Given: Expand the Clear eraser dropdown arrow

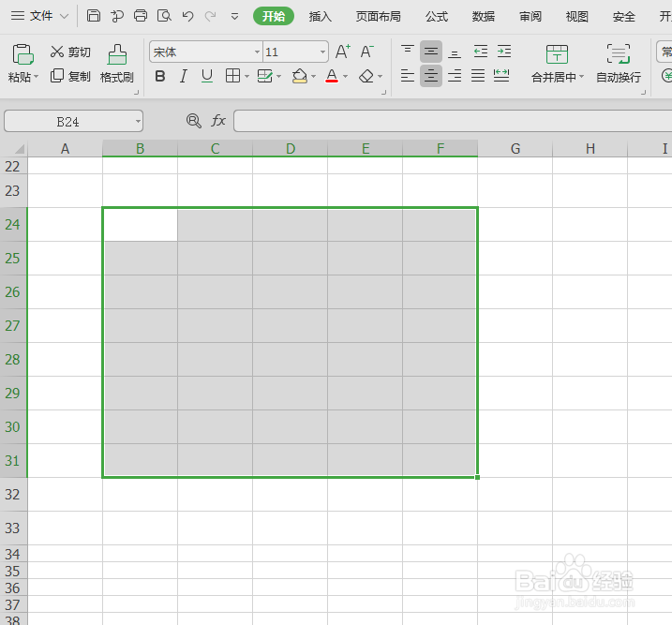Looking at the screenshot, I should [381, 77].
